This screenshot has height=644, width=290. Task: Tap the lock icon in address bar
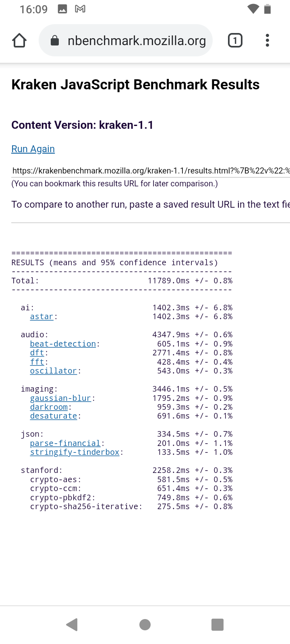point(55,41)
